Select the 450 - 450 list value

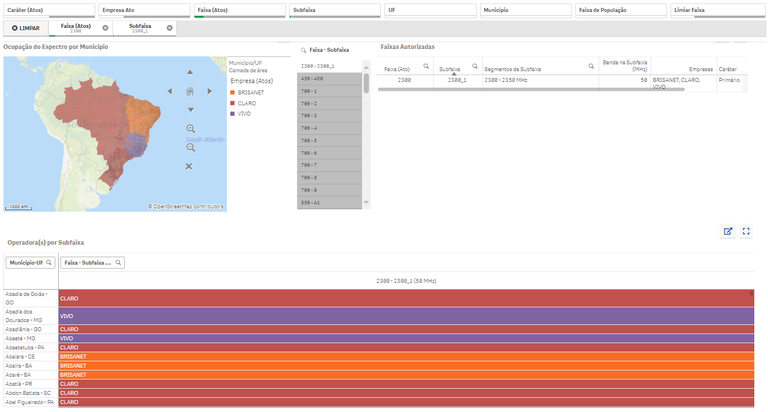coord(331,78)
